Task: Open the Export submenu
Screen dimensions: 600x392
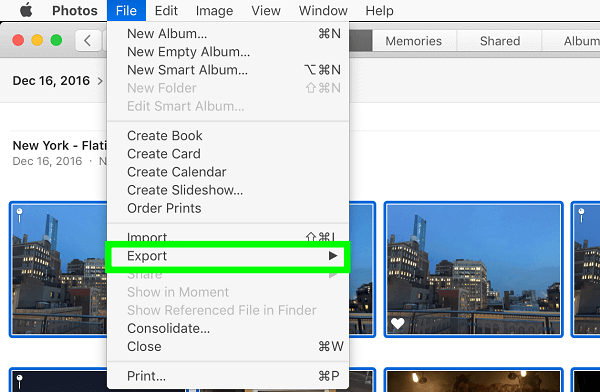Action: click(x=228, y=256)
